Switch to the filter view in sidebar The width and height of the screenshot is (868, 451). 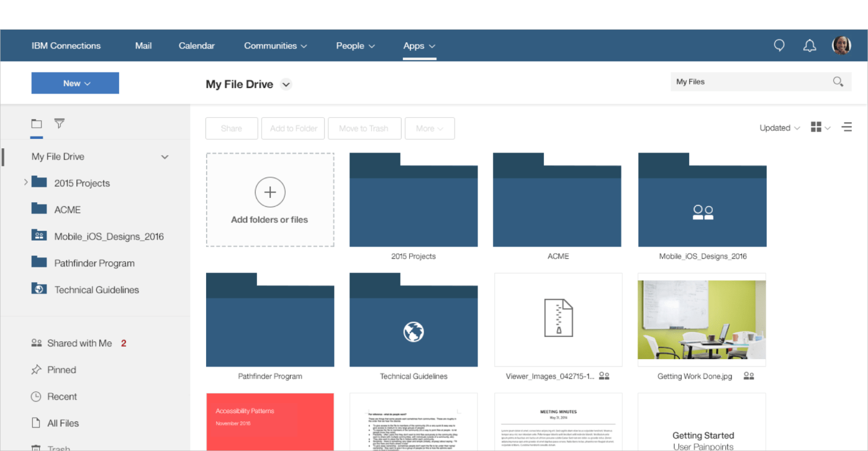(59, 123)
